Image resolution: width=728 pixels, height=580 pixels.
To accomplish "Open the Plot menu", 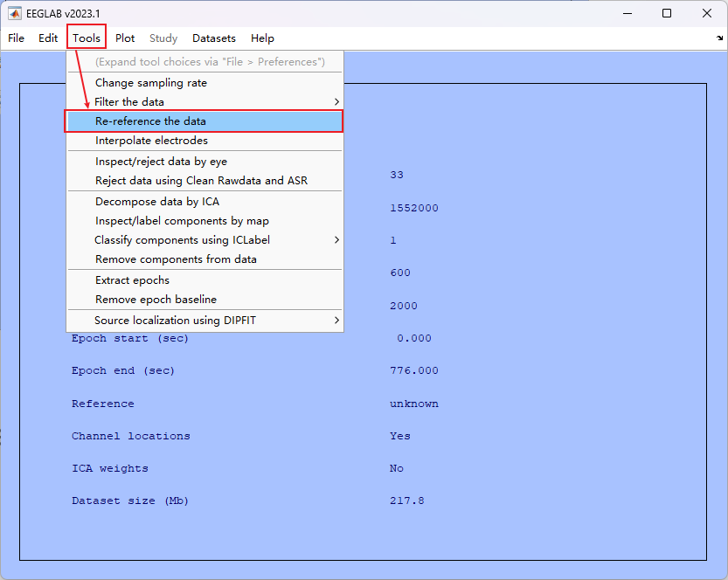I will tap(125, 38).
